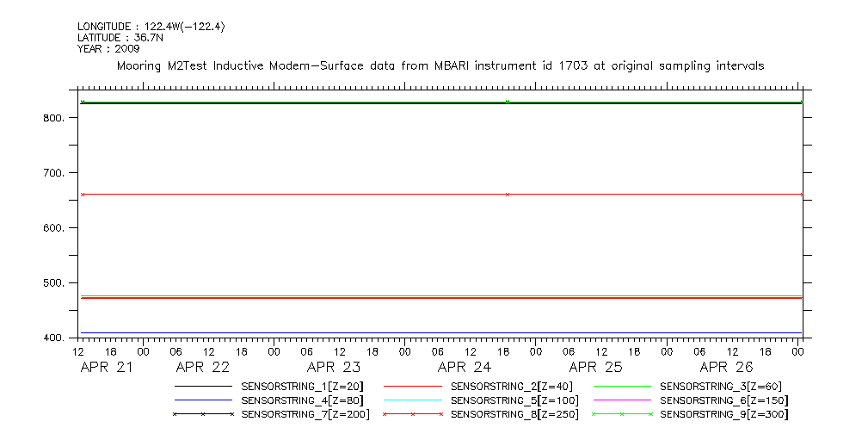Click the green x marker at top center
The image size is (868, 434).
tap(508, 102)
